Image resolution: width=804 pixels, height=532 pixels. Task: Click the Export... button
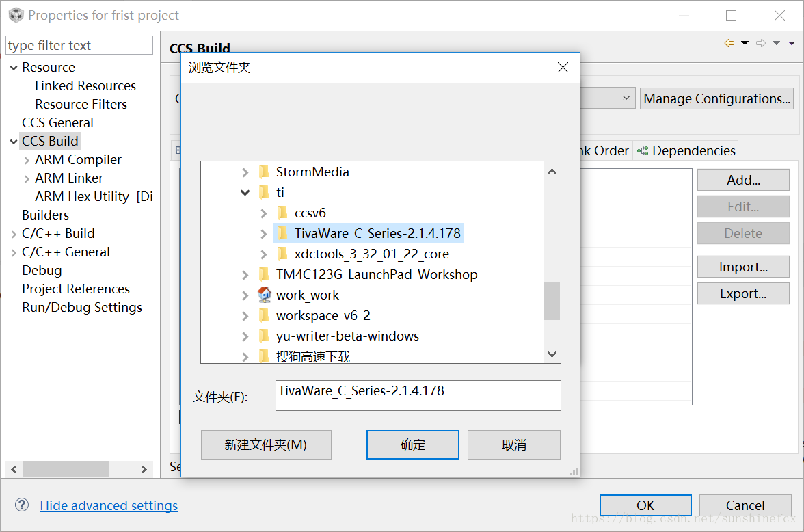click(x=743, y=293)
